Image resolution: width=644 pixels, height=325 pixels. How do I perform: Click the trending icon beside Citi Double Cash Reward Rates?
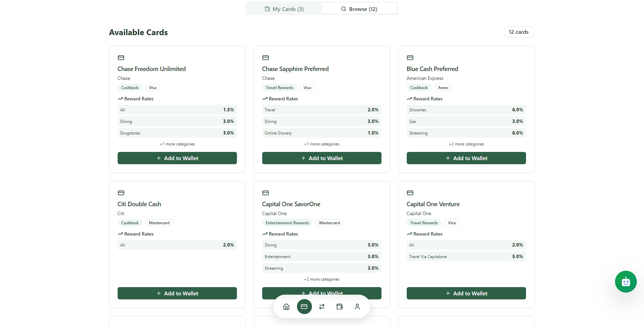point(120,234)
